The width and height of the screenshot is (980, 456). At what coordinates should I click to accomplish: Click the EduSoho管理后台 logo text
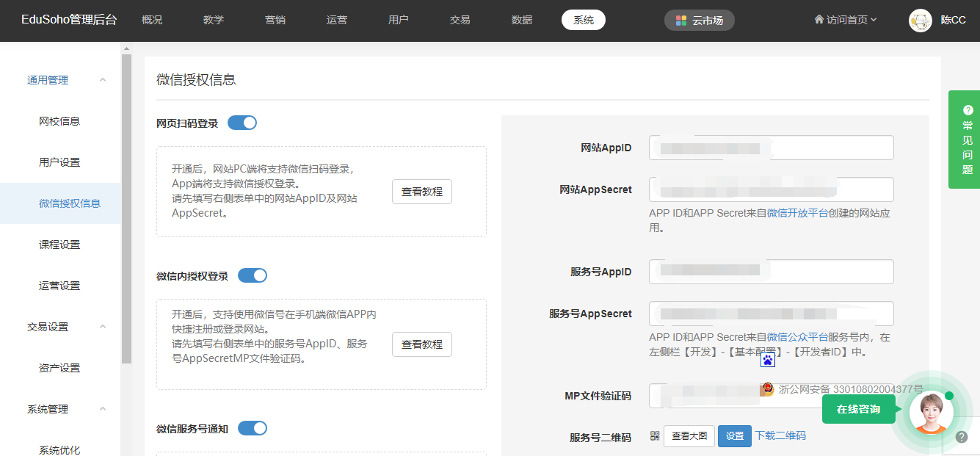point(69,20)
